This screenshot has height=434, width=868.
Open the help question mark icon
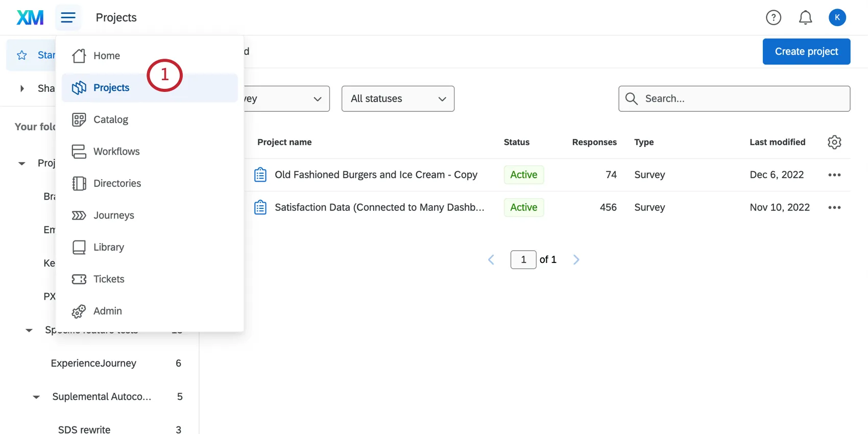tap(774, 18)
